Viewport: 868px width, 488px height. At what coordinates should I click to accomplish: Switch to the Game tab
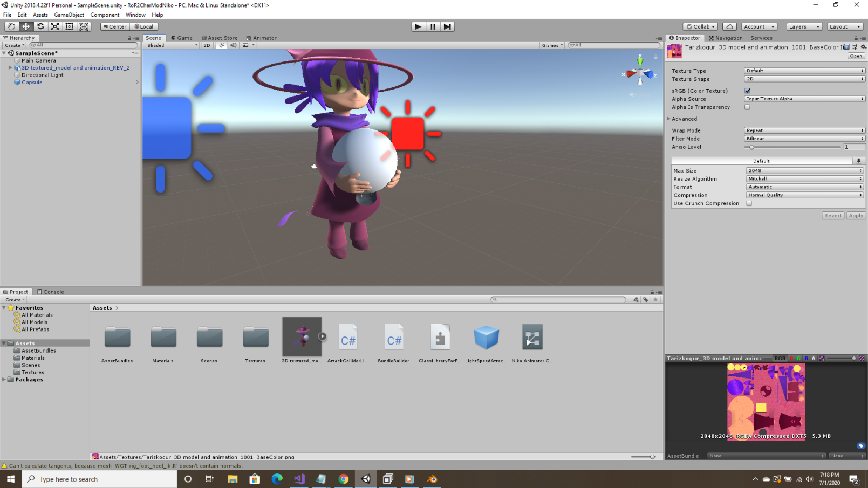point(182,38)
